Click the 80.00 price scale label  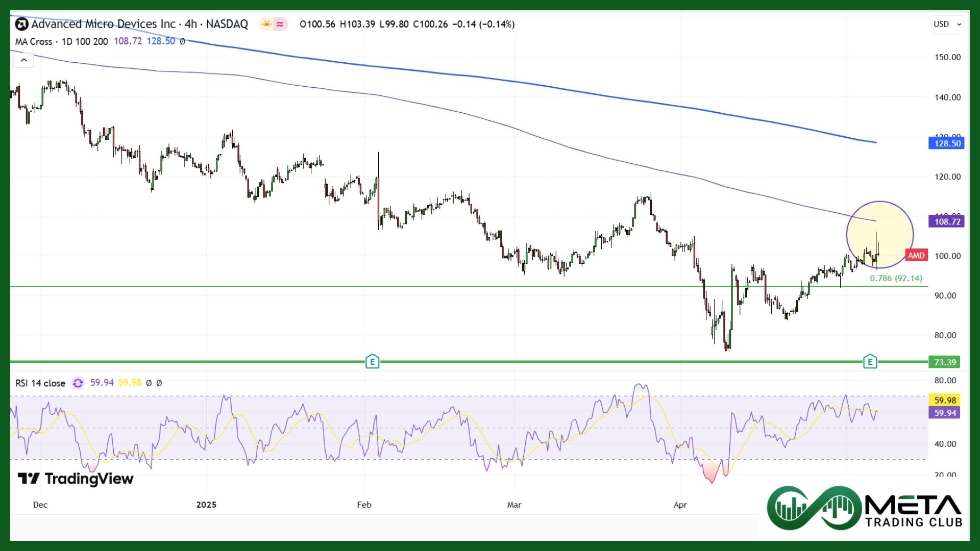[x=945, y=335]
